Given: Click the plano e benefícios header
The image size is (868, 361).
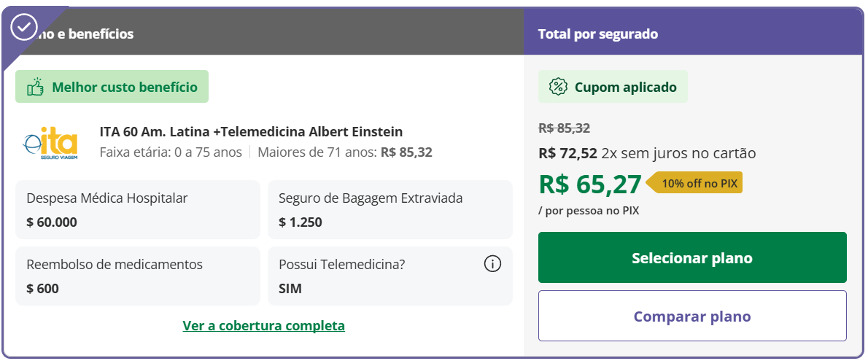Looking at the screenshot, I should click(x=88, y=34).
